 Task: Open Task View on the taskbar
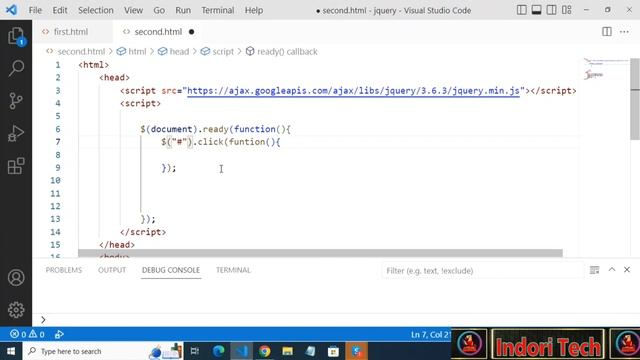[x=195, y=351]
